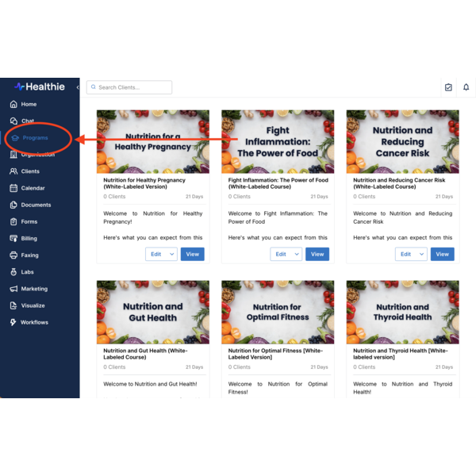Click the notifications bell icon
476x476 pixels.
466,87
